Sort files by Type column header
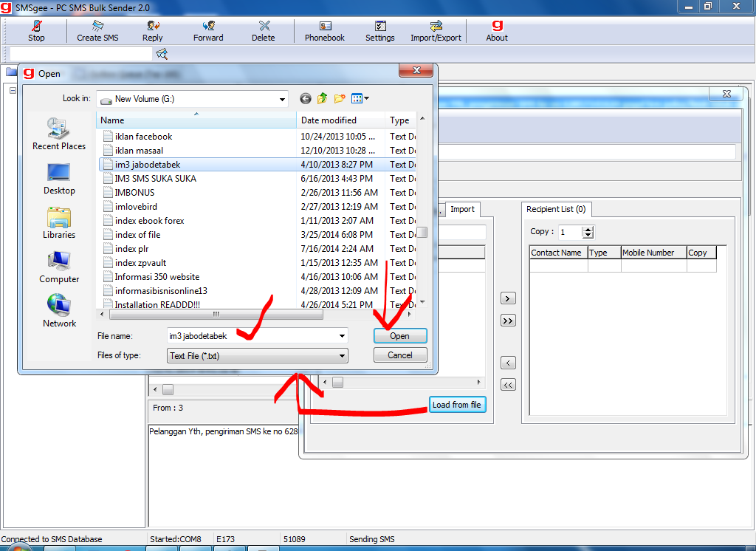 click(x=400, y=120)
